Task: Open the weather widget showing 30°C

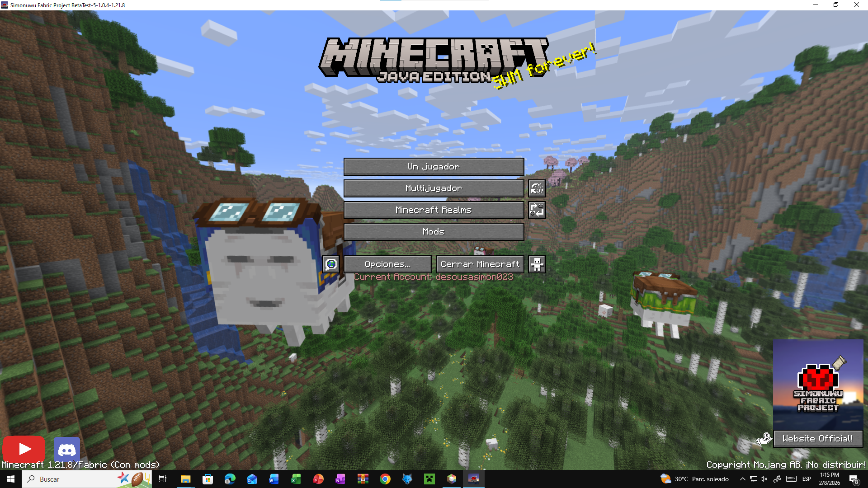Action: click(x=695, y=479)
